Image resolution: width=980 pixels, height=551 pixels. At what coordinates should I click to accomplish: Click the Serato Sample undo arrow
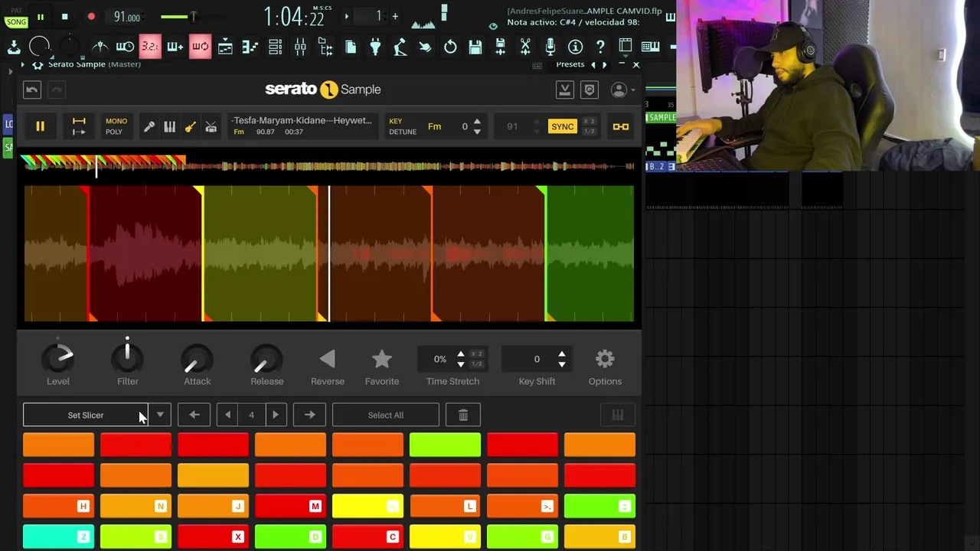point(31,90)
